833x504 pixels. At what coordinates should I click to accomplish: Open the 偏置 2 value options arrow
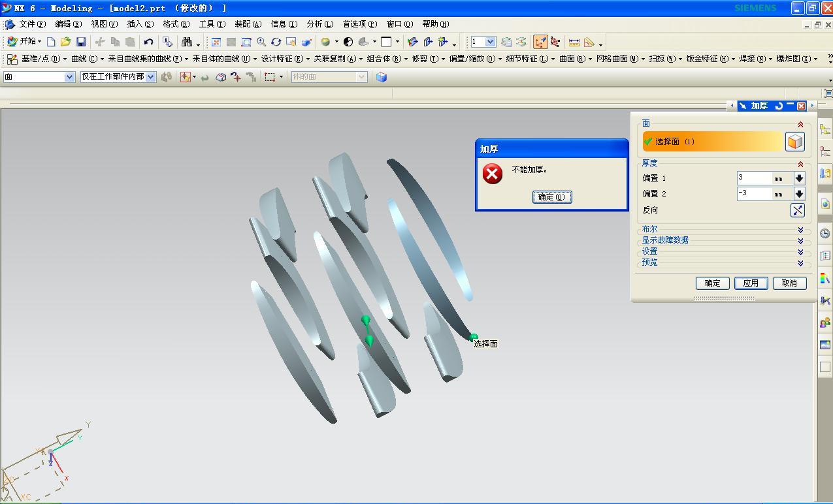click(799, 194)
